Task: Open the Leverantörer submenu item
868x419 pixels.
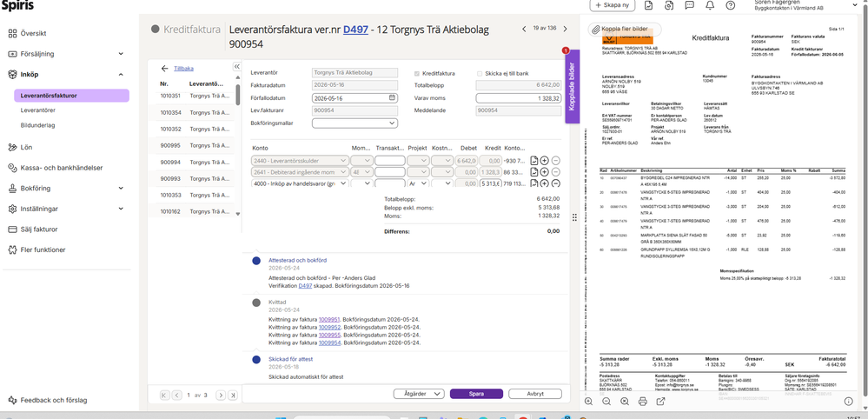Action: coord(37,110)
